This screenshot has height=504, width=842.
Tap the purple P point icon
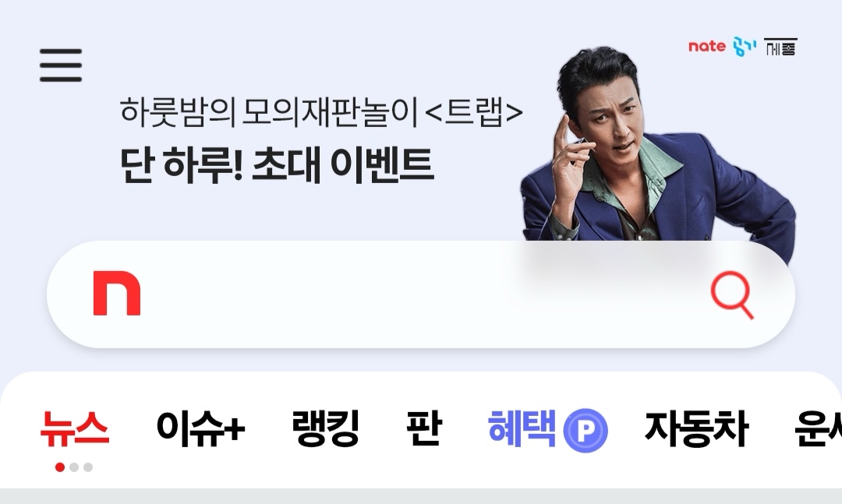(586, 430)
